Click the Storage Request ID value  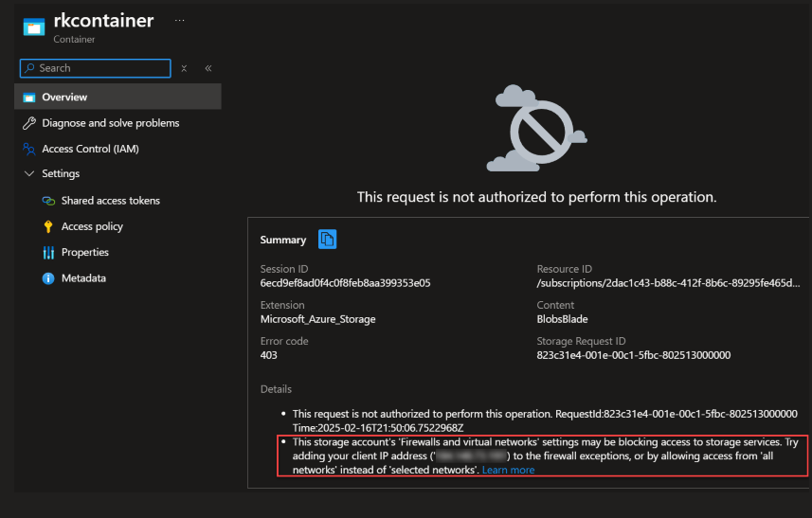(633, 355)
